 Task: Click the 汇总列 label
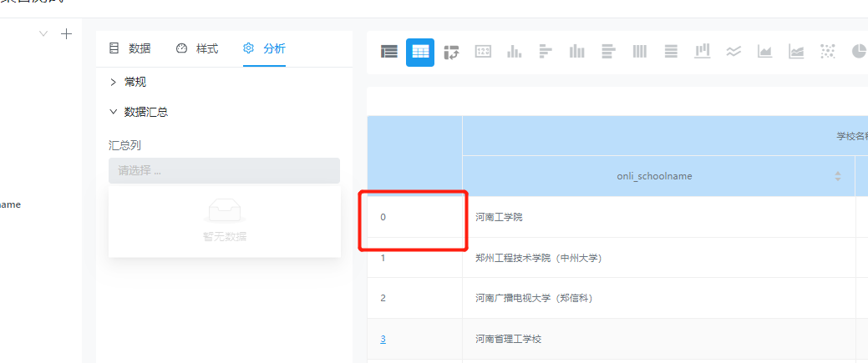tap(124, 145)
